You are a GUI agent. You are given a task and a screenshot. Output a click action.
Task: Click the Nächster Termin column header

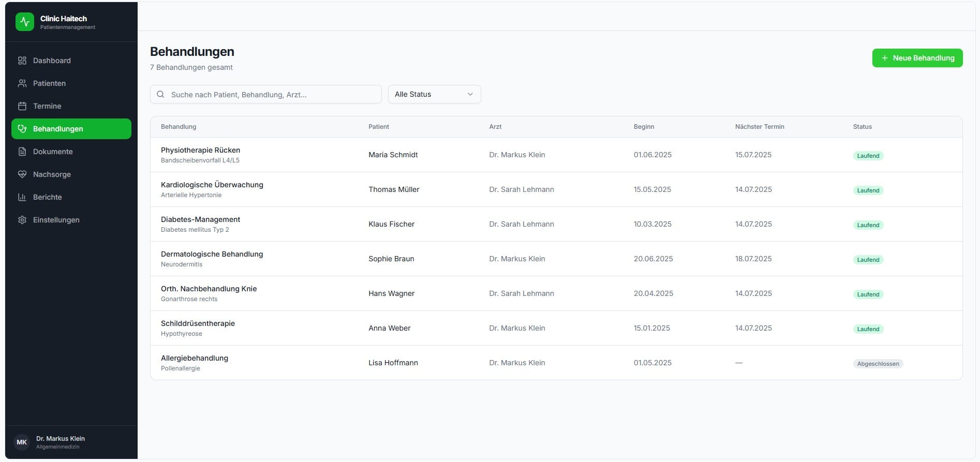760,127
